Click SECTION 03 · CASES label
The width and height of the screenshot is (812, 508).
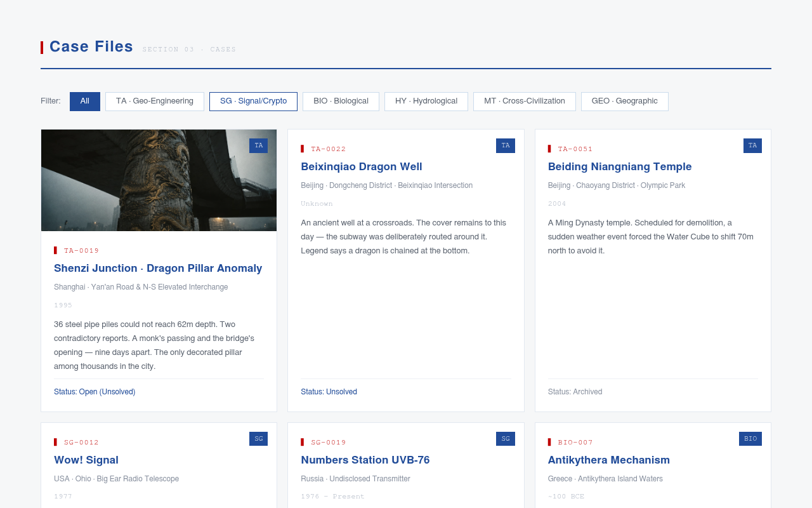[x=189, y=50]
